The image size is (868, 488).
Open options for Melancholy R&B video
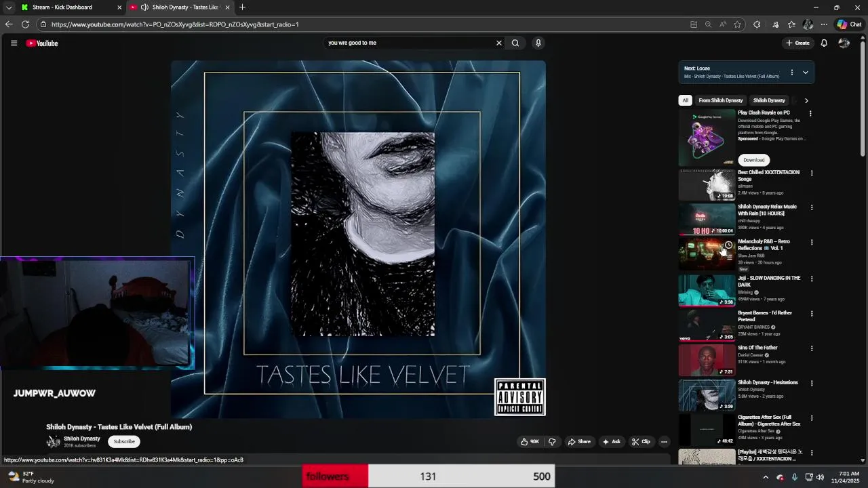click(811, 242)
